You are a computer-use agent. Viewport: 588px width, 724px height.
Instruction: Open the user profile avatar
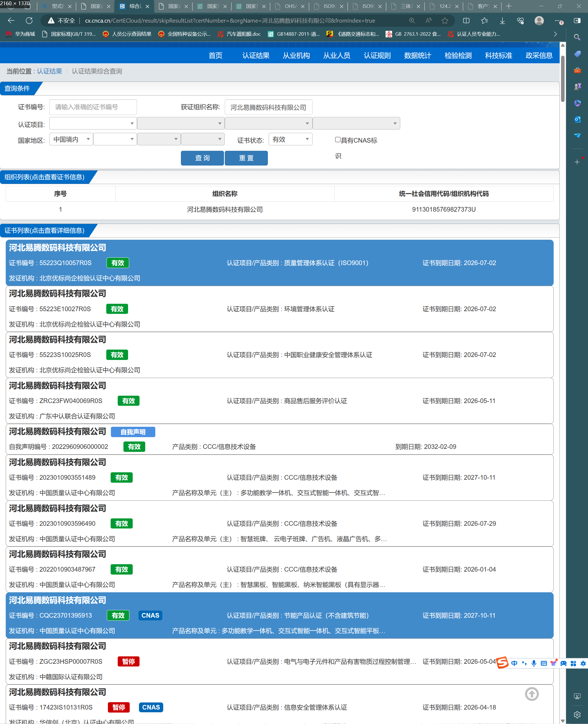(x=539, y=21)
